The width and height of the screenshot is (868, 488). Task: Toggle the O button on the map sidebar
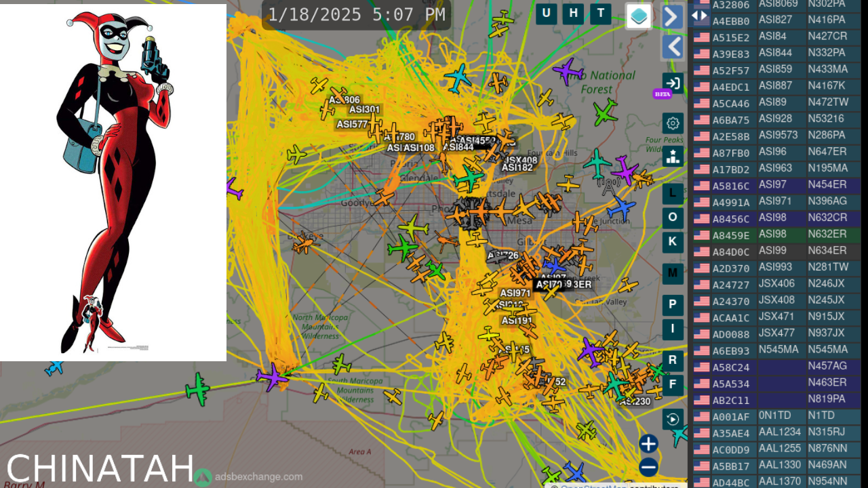coord(673,218)
